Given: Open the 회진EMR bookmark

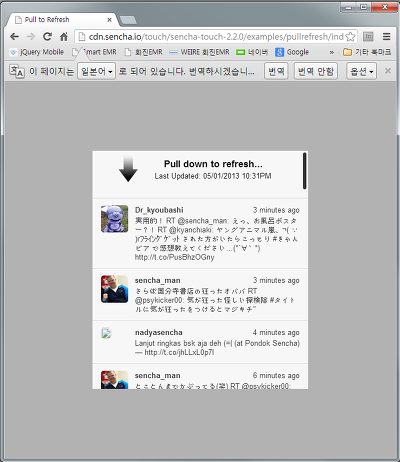Looking at the screenshot, I should tap(143, 52).
